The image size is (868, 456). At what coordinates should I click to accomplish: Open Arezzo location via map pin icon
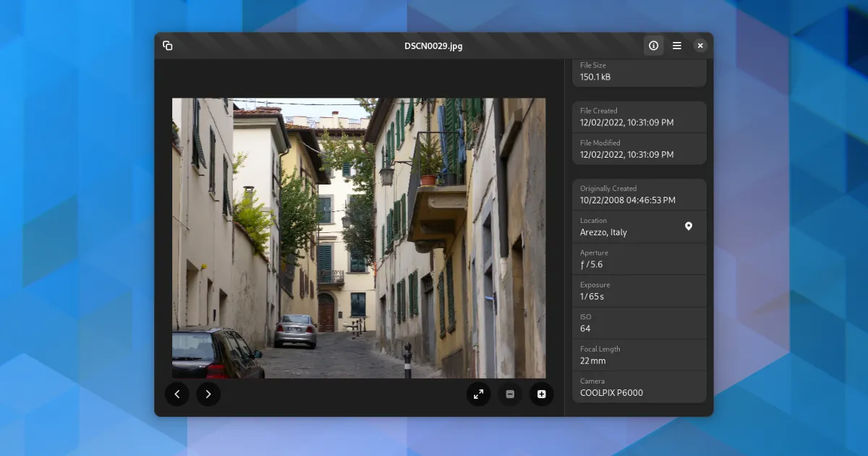click(x=689, y=227)
